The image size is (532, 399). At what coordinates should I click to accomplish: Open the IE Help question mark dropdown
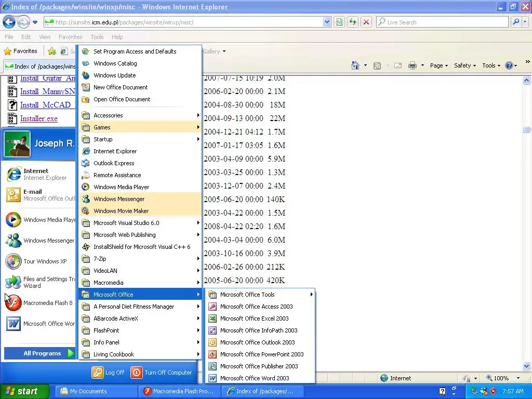coord(511,65)
